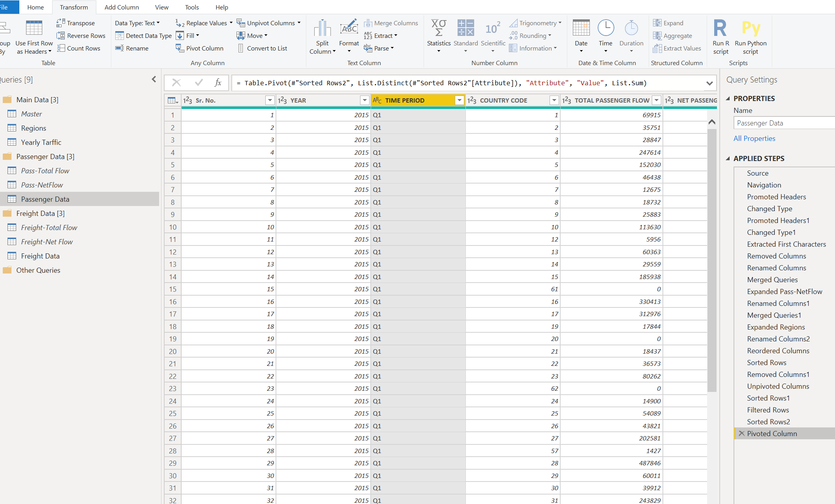Click the vertical scrollbar up arrow
Screen dimensions: 835x504
[x=712, y=122]
